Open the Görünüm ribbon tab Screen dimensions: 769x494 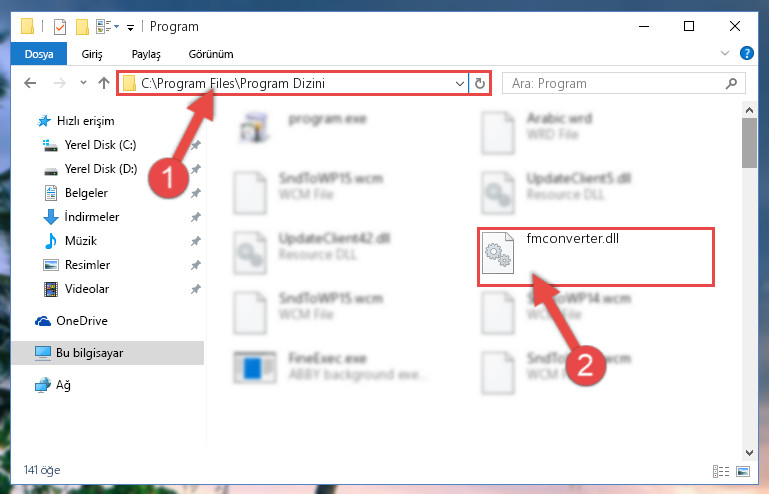211,54
